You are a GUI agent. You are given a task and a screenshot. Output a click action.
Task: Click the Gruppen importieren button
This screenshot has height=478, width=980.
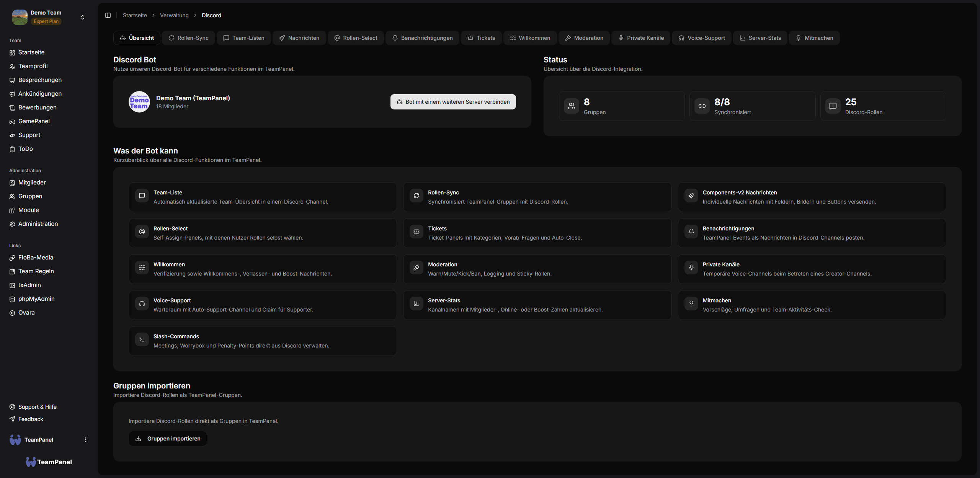point(168,439)
